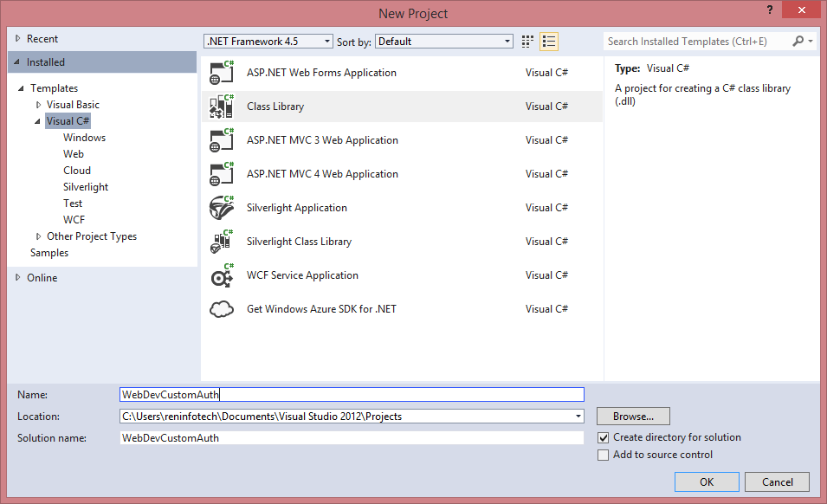Click the Silverlight Application template icon

222,207
